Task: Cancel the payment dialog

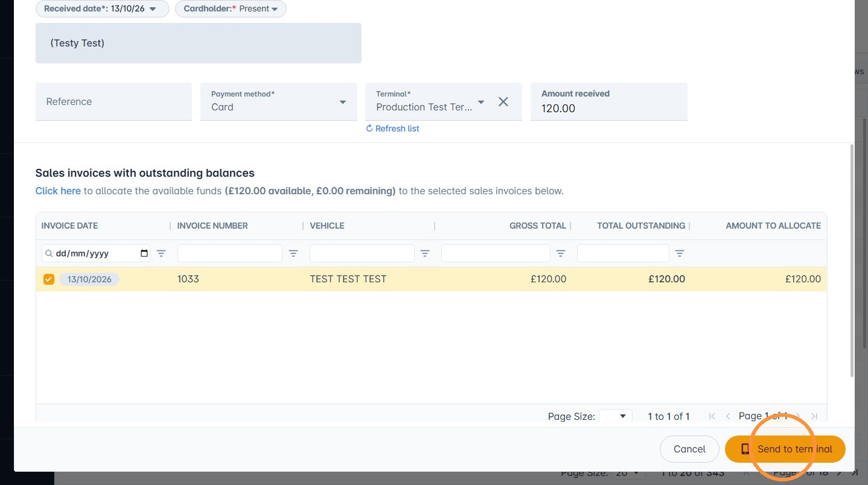Action: pyautogui.click(x=689, y=449)
